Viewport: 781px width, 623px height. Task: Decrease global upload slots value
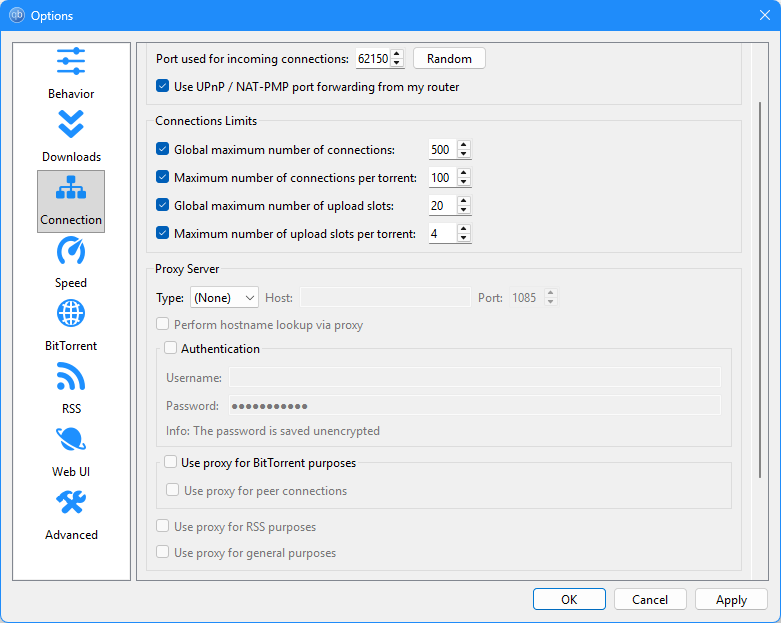coord(464,210)
